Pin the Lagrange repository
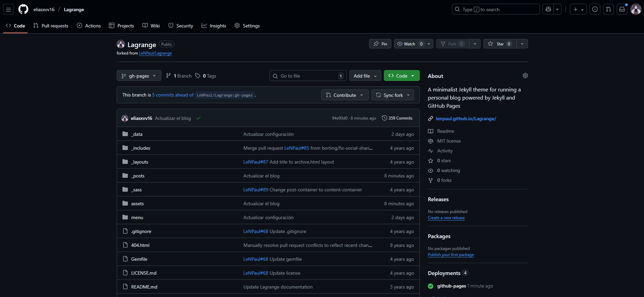This screenshot has height=297, width=644. coord(380,44)
